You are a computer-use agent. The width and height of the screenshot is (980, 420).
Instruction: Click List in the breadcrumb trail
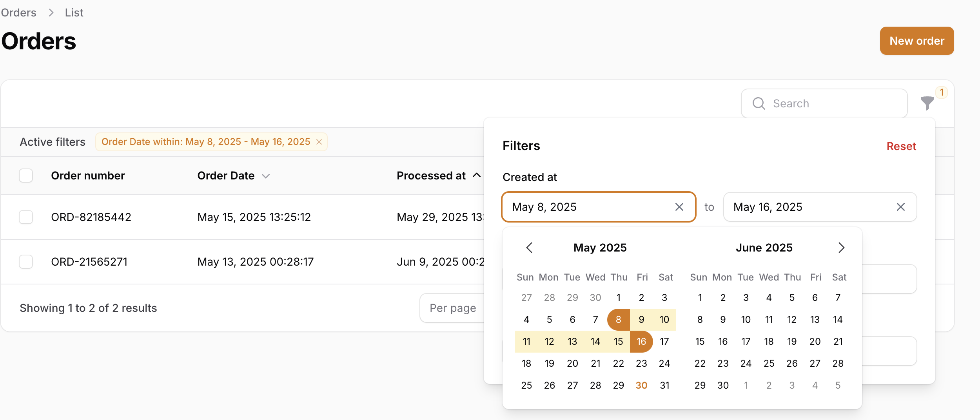click(73, 12)
